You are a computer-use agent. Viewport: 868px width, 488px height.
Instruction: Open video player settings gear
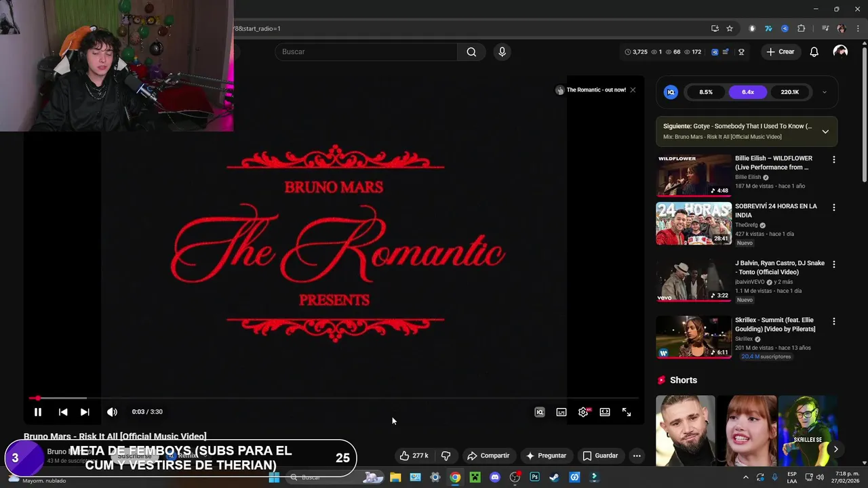click(583, 412)
